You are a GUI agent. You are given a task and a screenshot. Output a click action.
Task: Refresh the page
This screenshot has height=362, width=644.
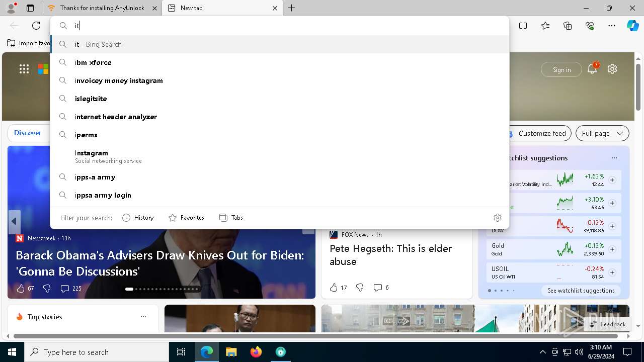(36, 26)
